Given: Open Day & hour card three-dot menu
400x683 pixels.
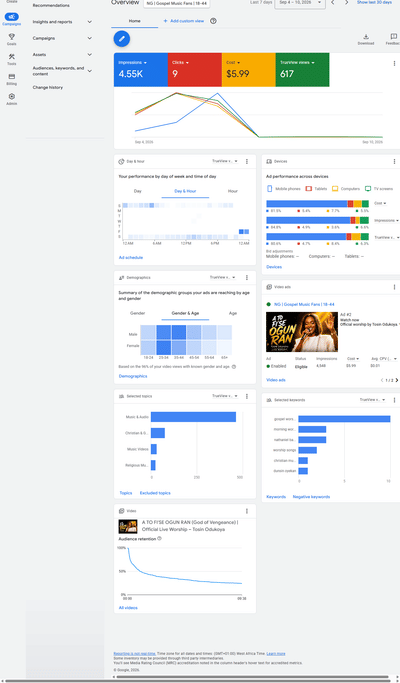Looking at the screenshot, I should tap(247, 161).
